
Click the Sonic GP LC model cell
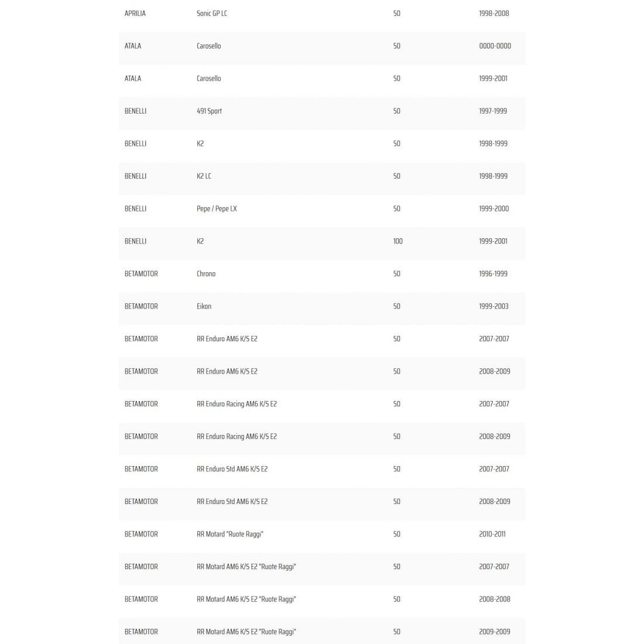pyautogui.click(x=211, y=13)
